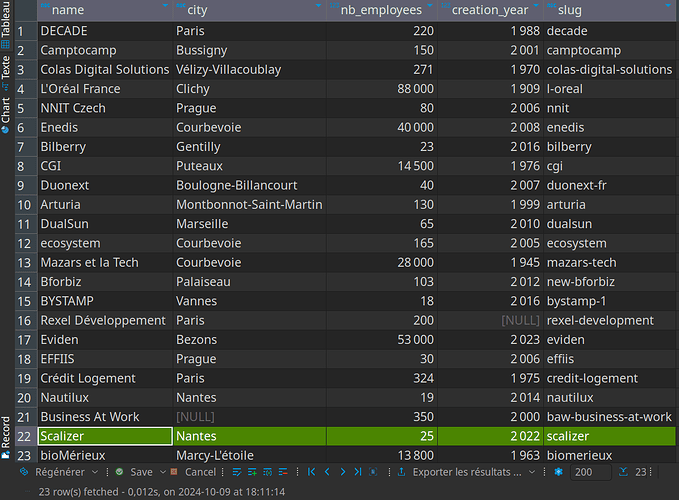Image resolution: width=679 pixels, height=500 pixels.
Task: Select the Scalizer name cell
Action: tap(105, 436)
